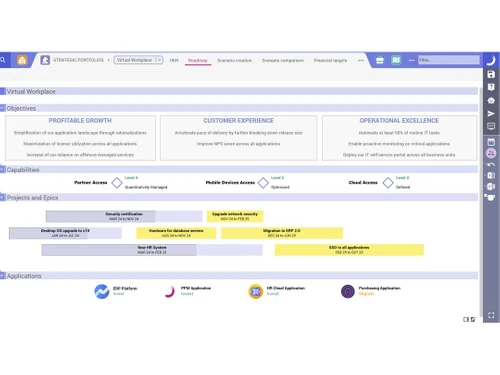Select the Partner Access capability label
The image size is (500, 375).
pos(91,183)
